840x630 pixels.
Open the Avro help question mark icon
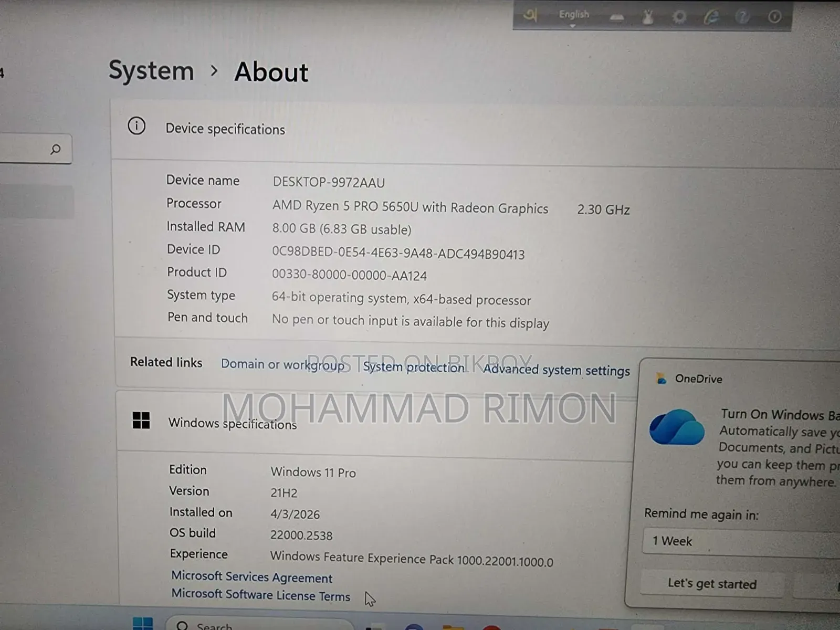tap(742, 17)
